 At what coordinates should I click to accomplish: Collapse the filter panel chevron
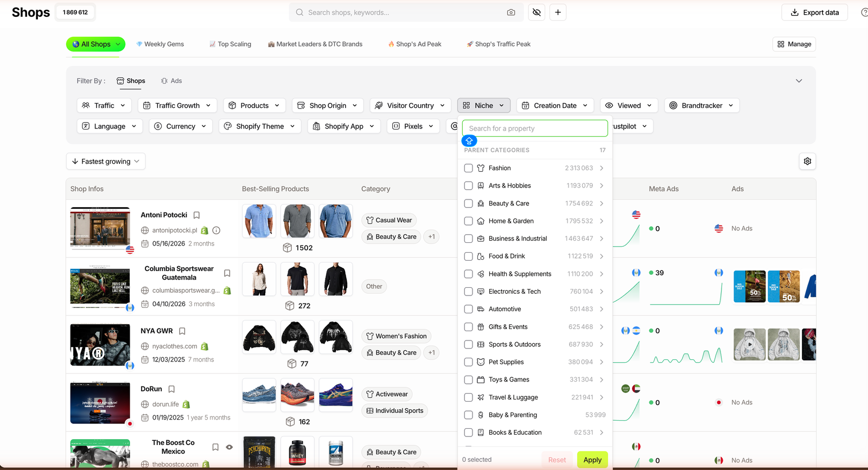[x=799, y=81]
